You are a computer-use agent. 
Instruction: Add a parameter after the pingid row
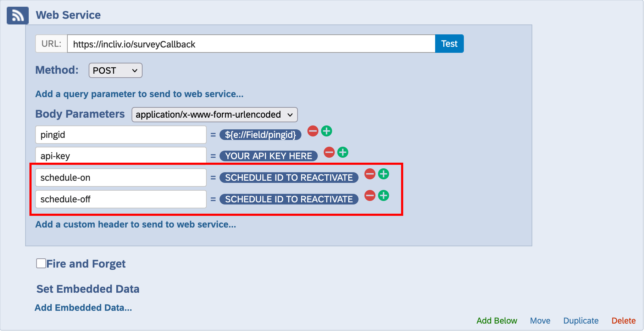[327, 131]
